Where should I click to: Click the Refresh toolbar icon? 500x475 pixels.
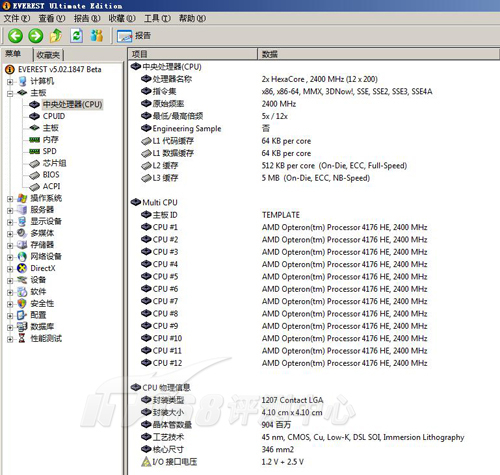tap(76, 36)
